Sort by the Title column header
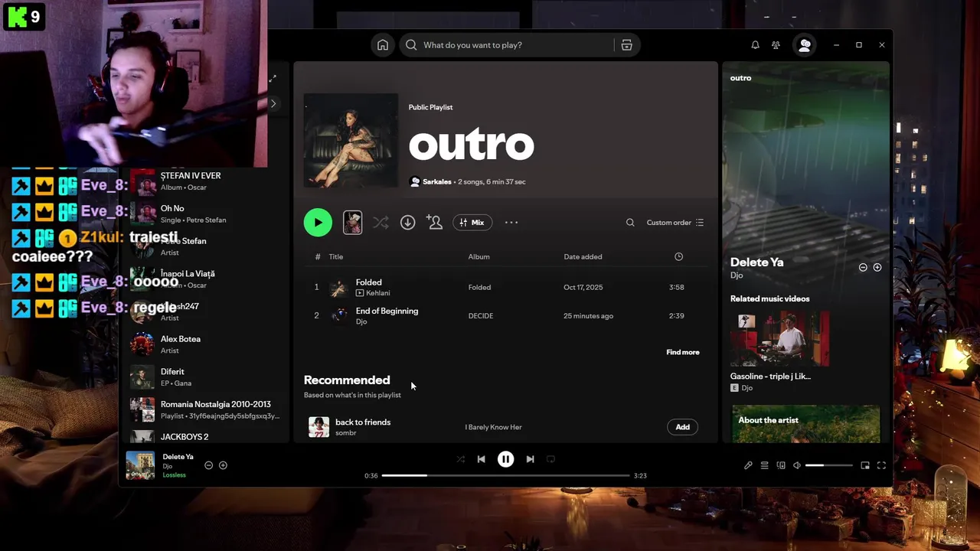Image resolution: width=980 pixels, height=551 pixels. [x=336, y=256]
